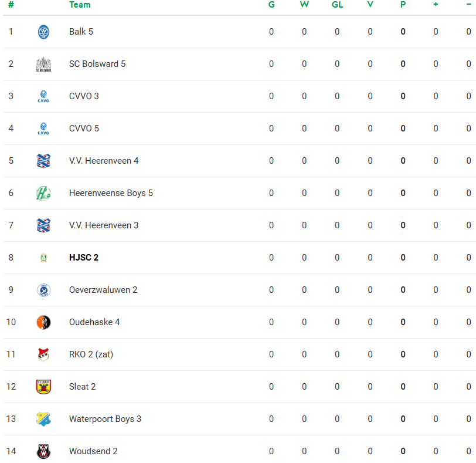
Task: Open the CVVO 5 team name
Action: 84,129
